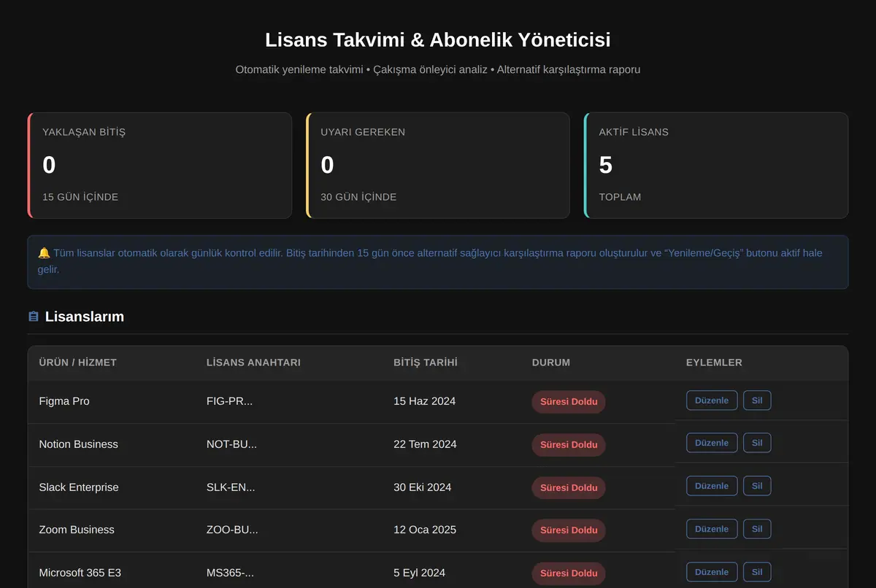Click the Ürün / Hizmet column header
876x588 pixels.
pyautogui.click(x=77, y=363)
